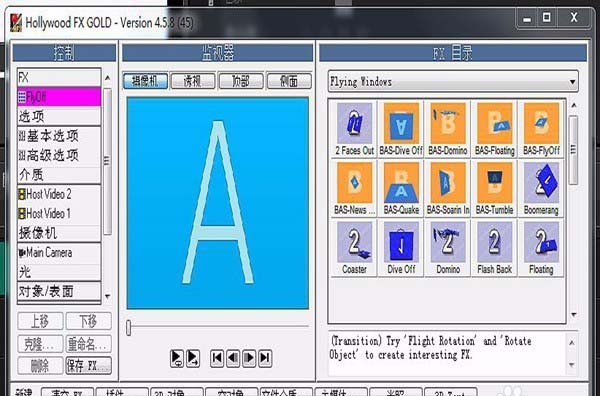Choose the BAS-News effect icon

354,188
